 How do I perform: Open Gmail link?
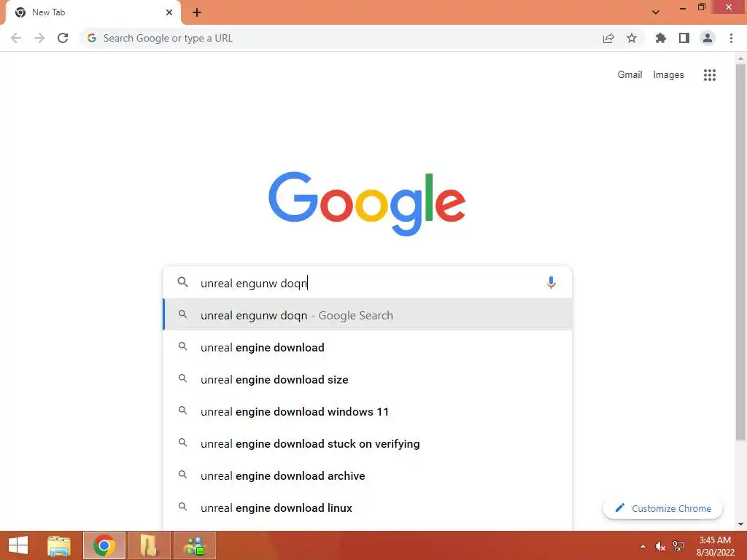[x=630, y=75]
